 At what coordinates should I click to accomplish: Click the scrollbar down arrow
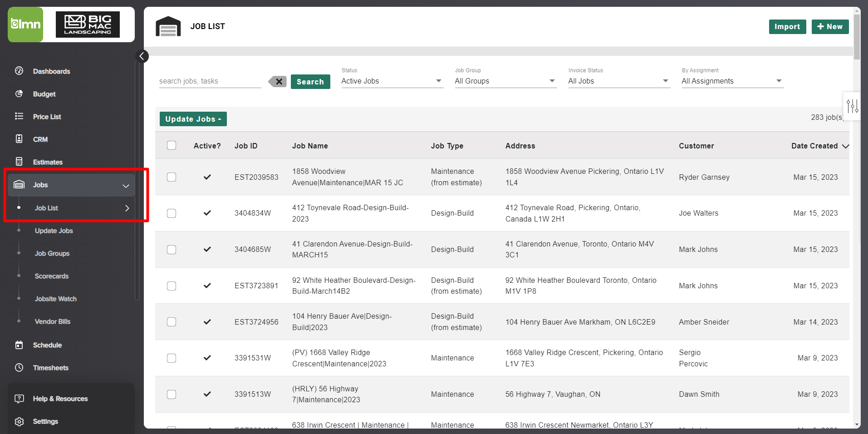857,425
